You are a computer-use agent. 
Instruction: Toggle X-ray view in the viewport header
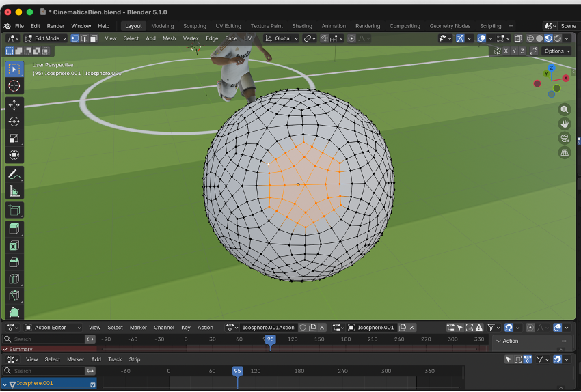click(x=518, y=38)
